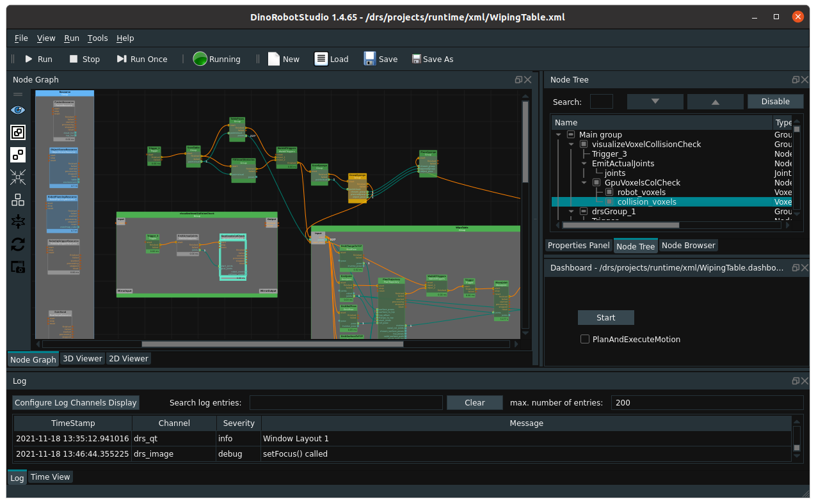
Task: Click the screenshot camera icon in sidebar
Action: point(18,267)
